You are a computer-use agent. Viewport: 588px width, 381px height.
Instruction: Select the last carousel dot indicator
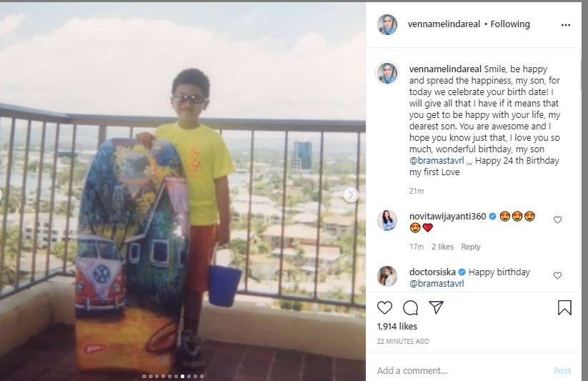(x=201, y=376)
